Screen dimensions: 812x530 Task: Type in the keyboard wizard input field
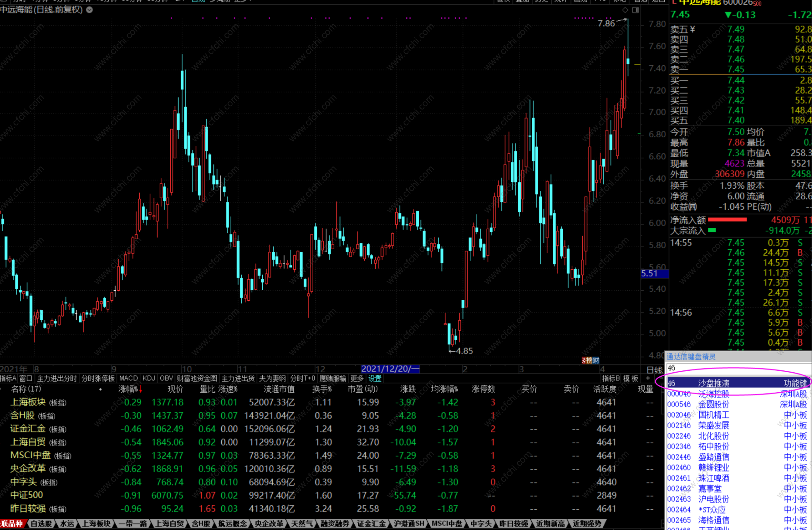pyautogui.click(x=736, y=368)
